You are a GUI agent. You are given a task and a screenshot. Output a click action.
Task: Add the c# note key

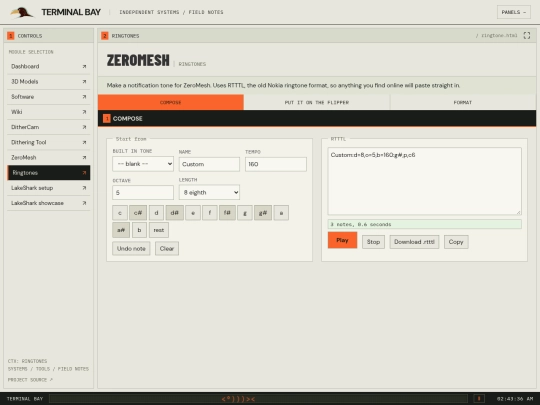point(138,213)
